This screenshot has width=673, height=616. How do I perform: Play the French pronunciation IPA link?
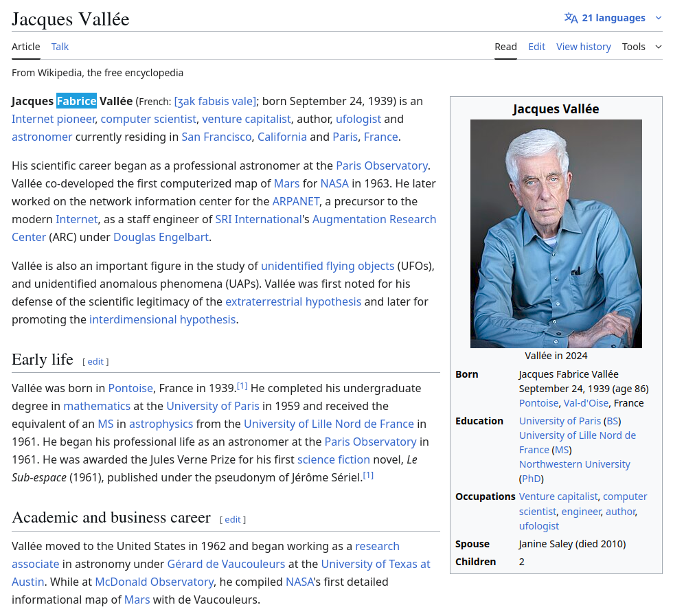pyautogui.click(x=215, y=102)
